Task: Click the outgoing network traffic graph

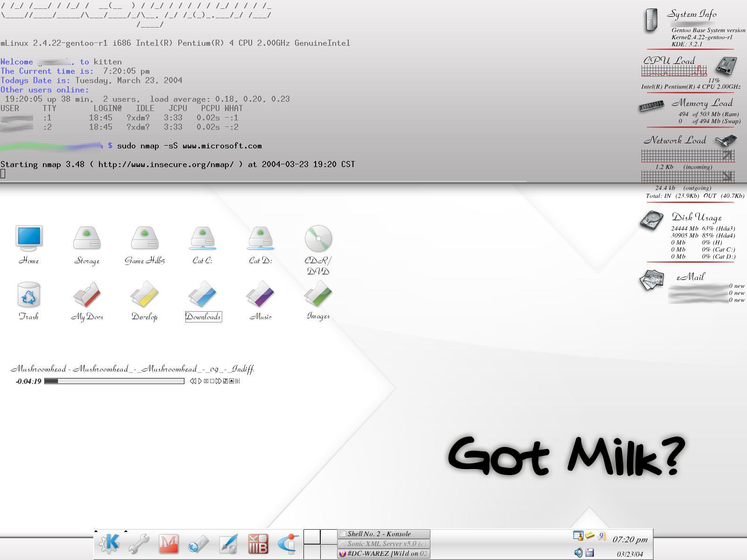Action: tap(688, 177)
